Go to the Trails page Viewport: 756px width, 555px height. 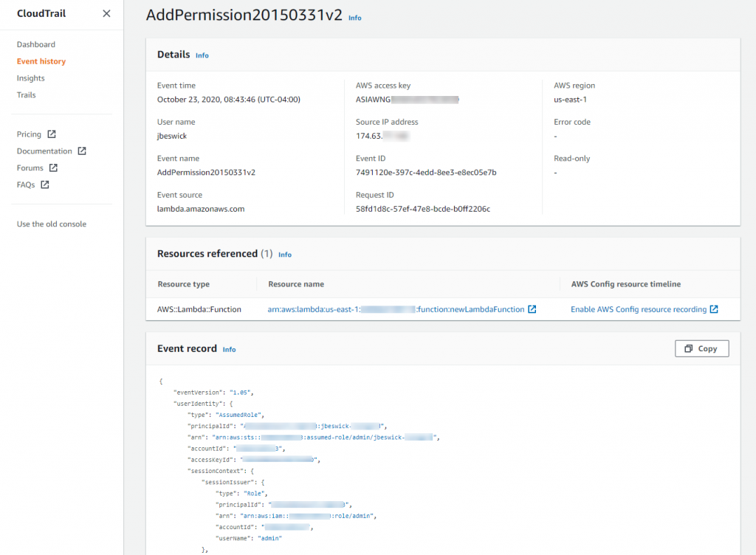point(26,94)
